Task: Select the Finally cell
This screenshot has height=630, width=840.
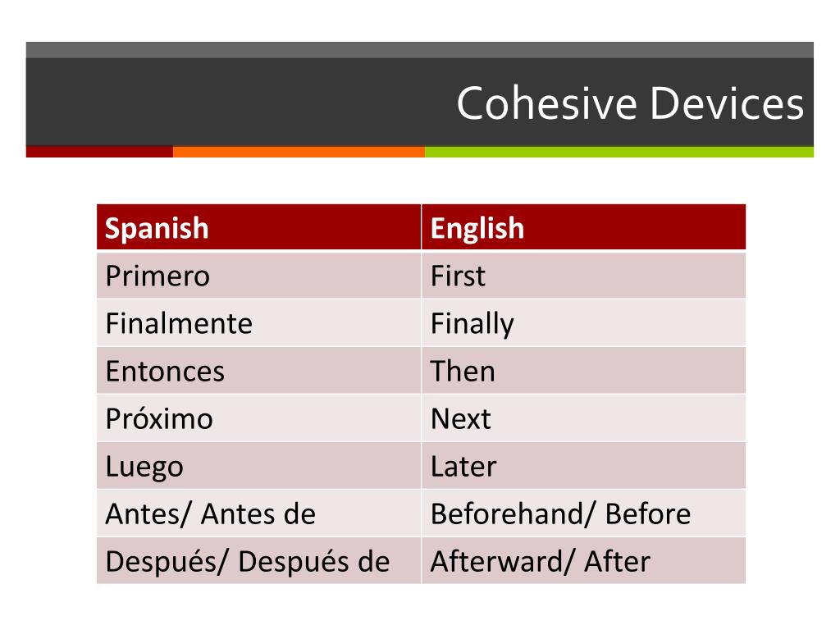Action: pyautogui.click(x=583, y=323)
